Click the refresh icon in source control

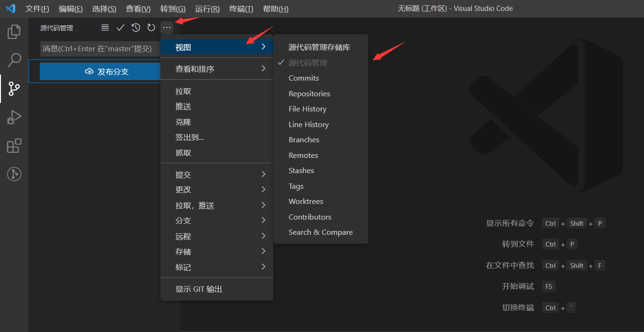tap(151, 28)
